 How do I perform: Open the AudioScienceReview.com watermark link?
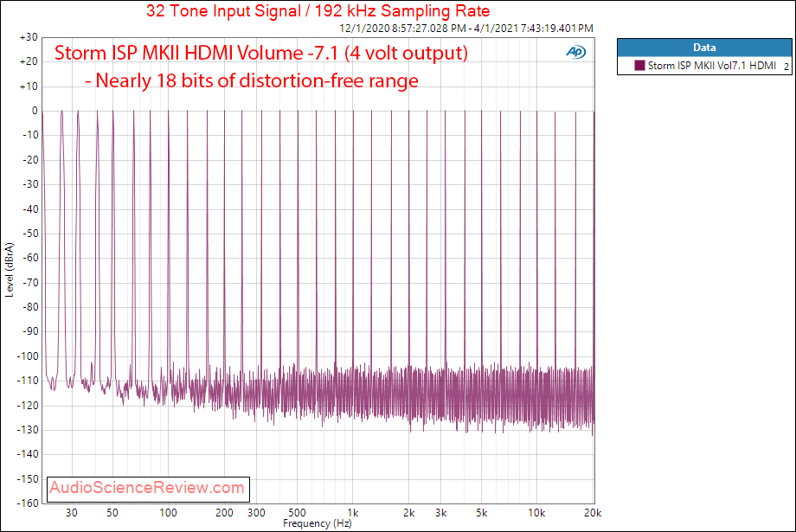pyautogui.click(x=147, y=488)
